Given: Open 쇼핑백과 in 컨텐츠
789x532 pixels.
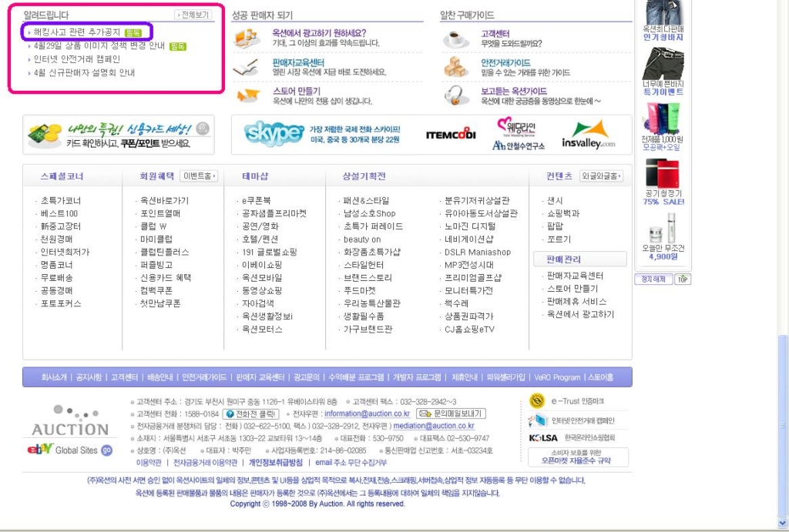Looking at the screenshot, I should point(563,214).
